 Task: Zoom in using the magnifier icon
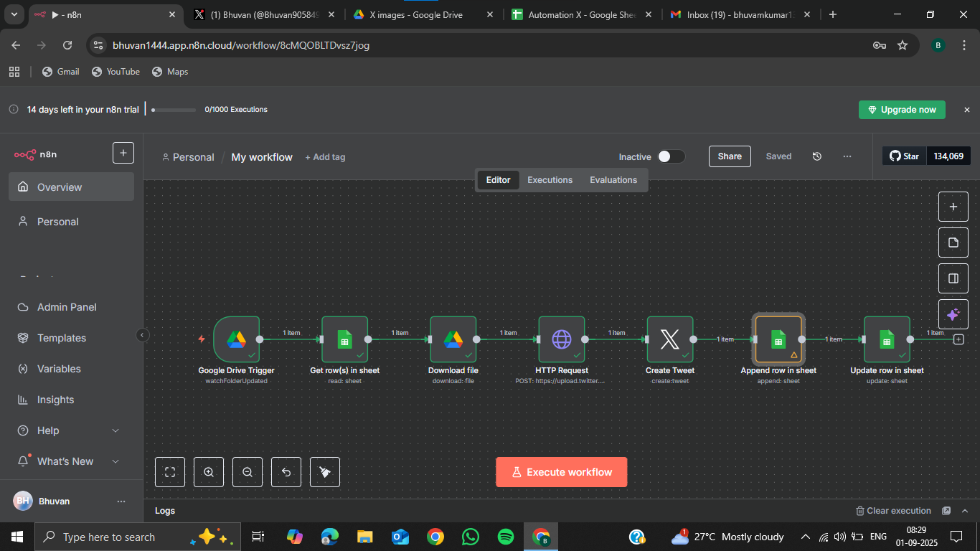tap(208, 471)
